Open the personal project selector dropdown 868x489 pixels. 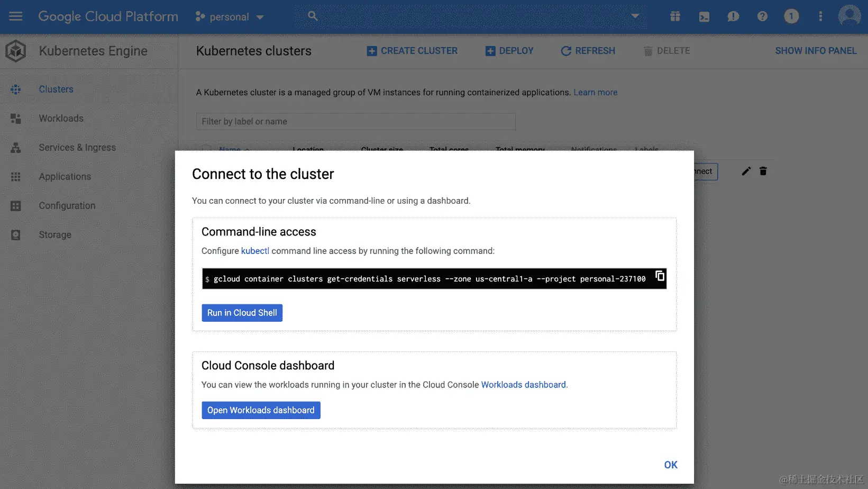(230, 17)
